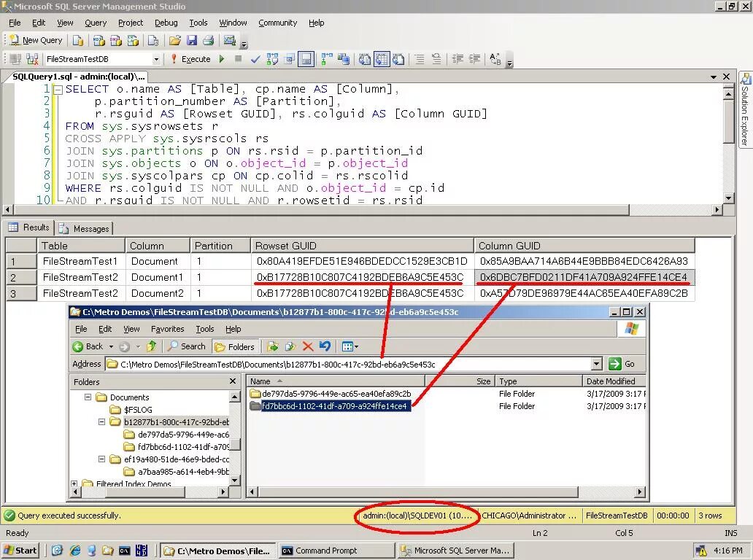The width and height of the screenshot is (753, 560).
Task: Click the Database Engine Query icon
Action: click(x=78, y=40)
